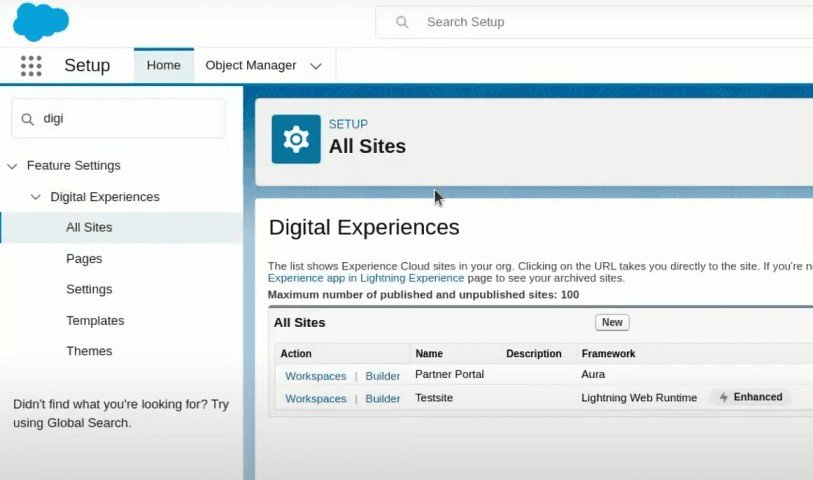Click the Lightning Web Runtime cell
The image size is (813, 480).
pyautogui.click(x=639, y=398)
